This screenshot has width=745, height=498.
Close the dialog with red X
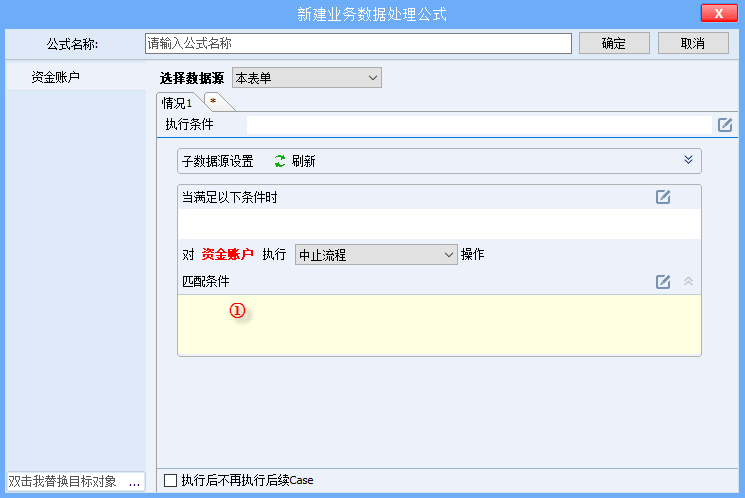719,13
